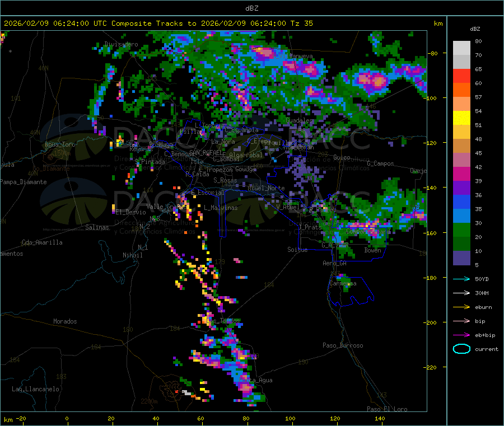Click the -20 km x-axis tick label
The width and height of the screenshot is (504, 426).
pyautogui.click(x=21, y=418)
